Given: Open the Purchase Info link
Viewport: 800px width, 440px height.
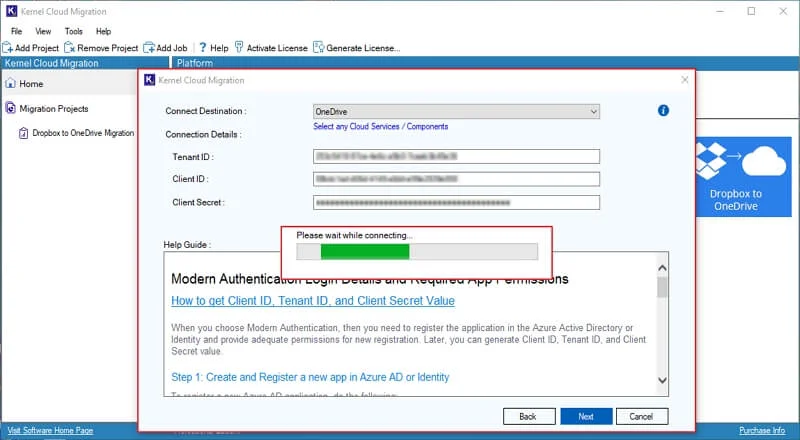Looking at the screenshot, I should [762, 430].
